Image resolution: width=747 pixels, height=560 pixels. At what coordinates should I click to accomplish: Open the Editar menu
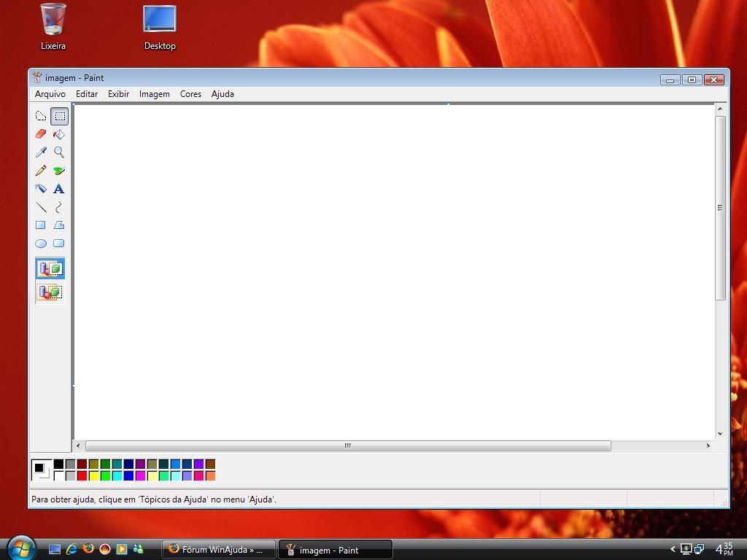pos(87,94)
